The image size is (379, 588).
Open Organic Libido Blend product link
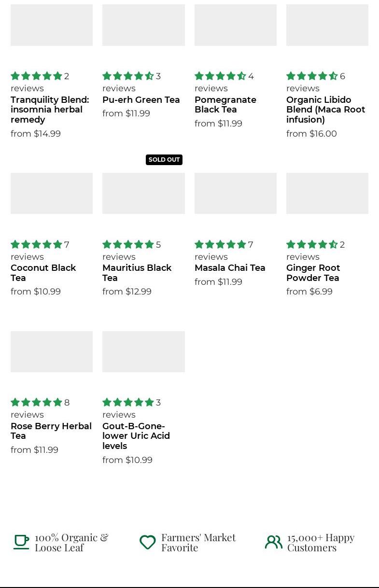(325, 110)
